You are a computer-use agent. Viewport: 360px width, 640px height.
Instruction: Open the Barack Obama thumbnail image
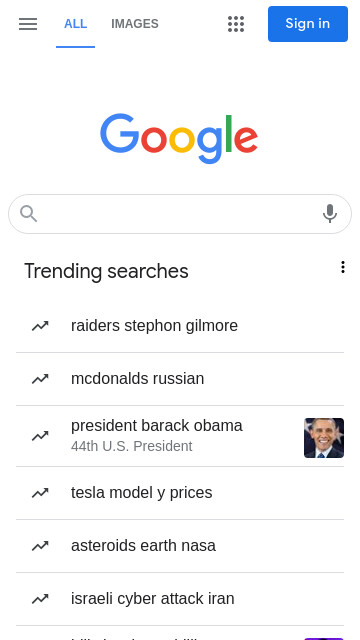click(x=324, y=438)
